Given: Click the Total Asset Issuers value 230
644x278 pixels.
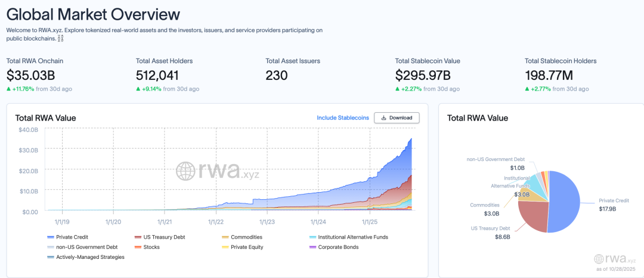Looking at the screenshot, I should coord(277,75).
